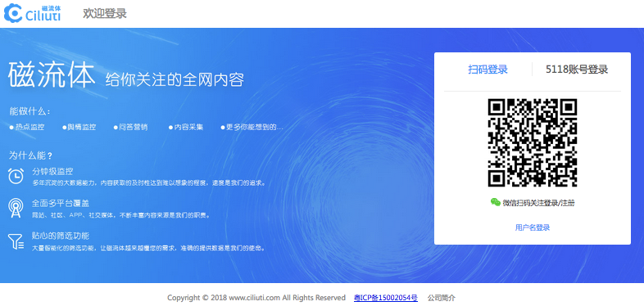The width and height of the screenshot is (644, 306).
Task: Click the broadcast tower platform coverage icon
Action: point(16,208)
